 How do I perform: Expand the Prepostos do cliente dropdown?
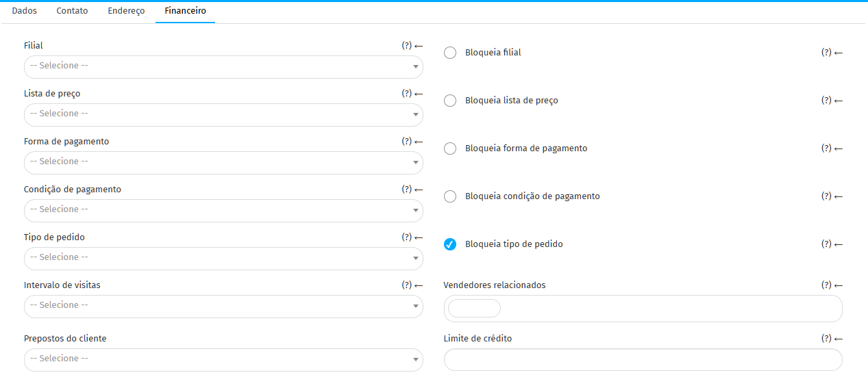point(223,359)
